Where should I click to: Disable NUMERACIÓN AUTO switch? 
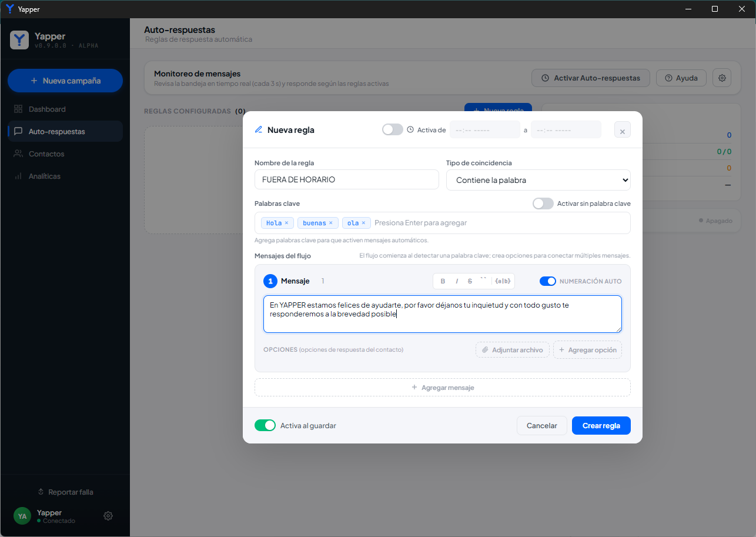[548, 281]
